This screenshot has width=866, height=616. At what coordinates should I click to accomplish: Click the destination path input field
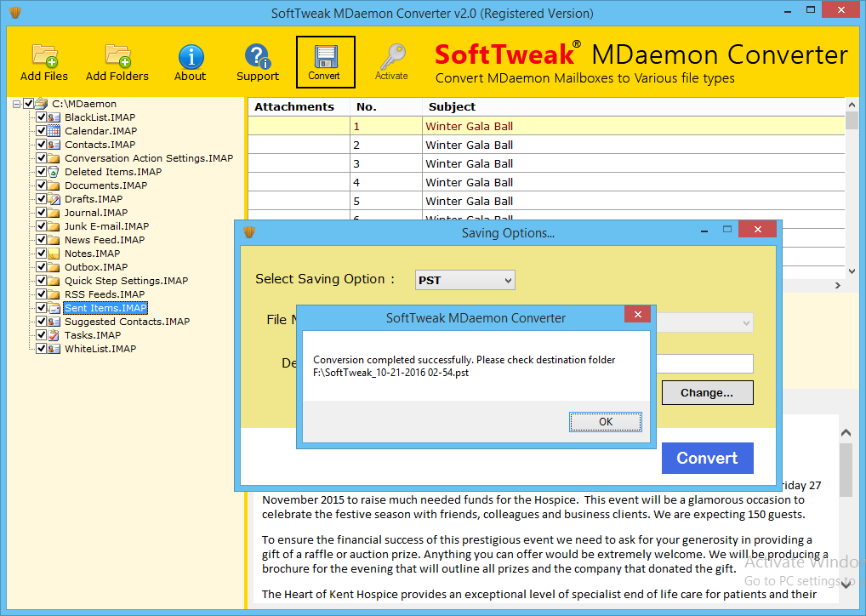coord(704,363)
